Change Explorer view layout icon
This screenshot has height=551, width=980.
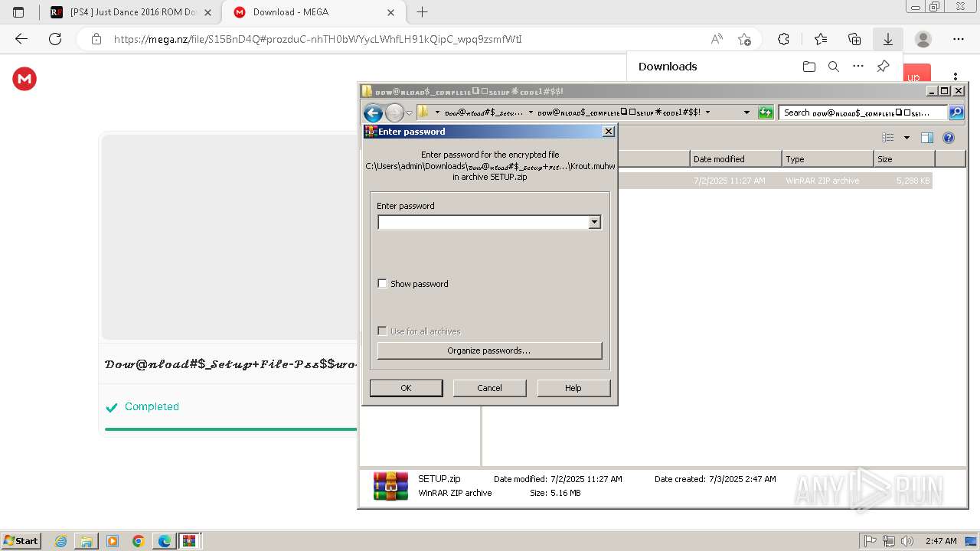coord(888,138)
